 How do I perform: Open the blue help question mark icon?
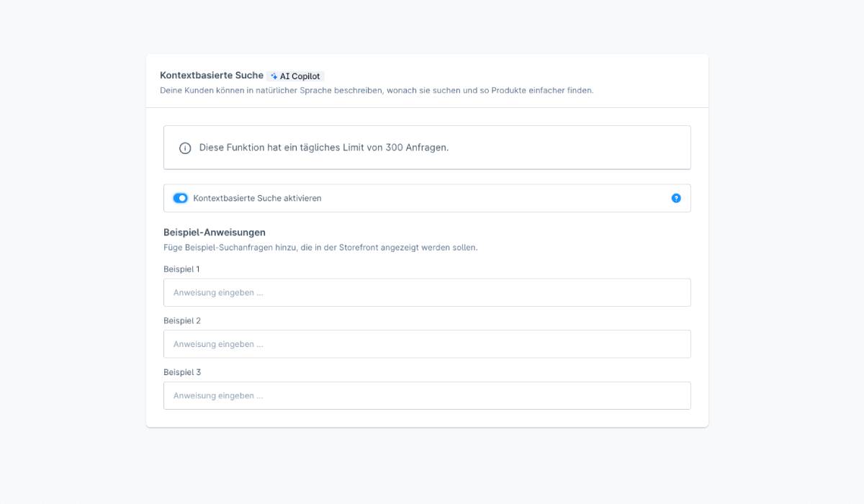(676, 198)
